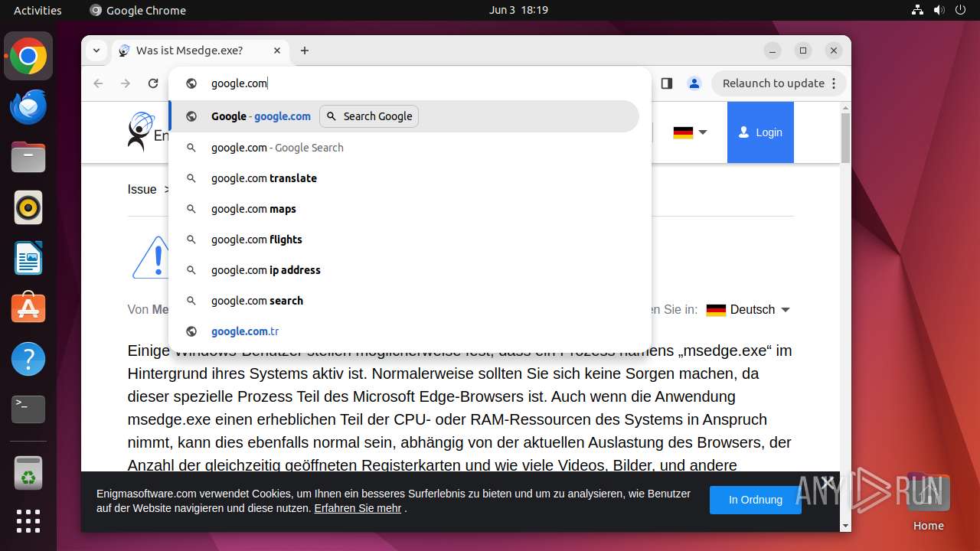
Task: Click the globe icon in the address bar
Action: coord(191,83)
